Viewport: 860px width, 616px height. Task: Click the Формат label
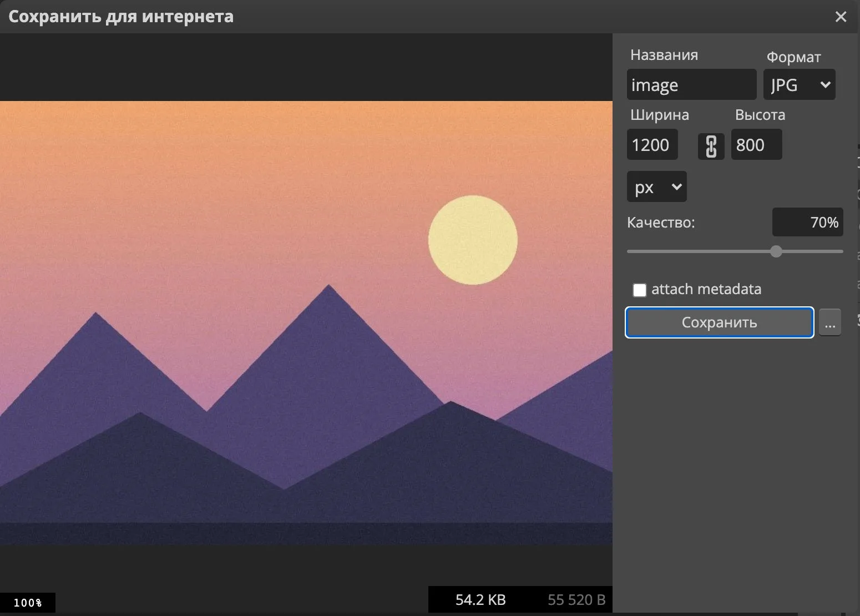tap(793, 57)
